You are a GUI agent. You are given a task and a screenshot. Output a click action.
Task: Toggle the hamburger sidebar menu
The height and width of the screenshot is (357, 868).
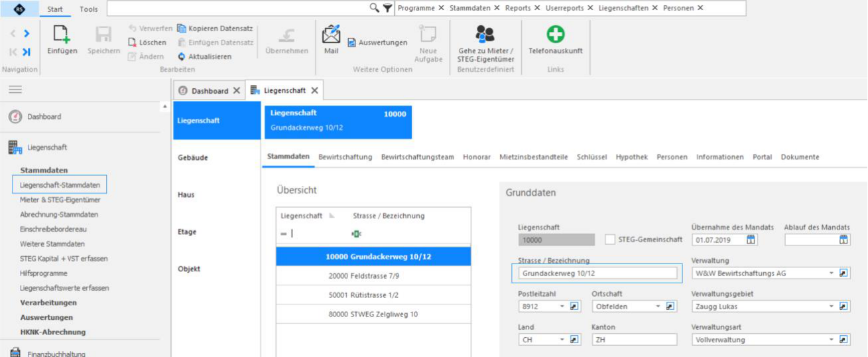(x=15, y=90)
